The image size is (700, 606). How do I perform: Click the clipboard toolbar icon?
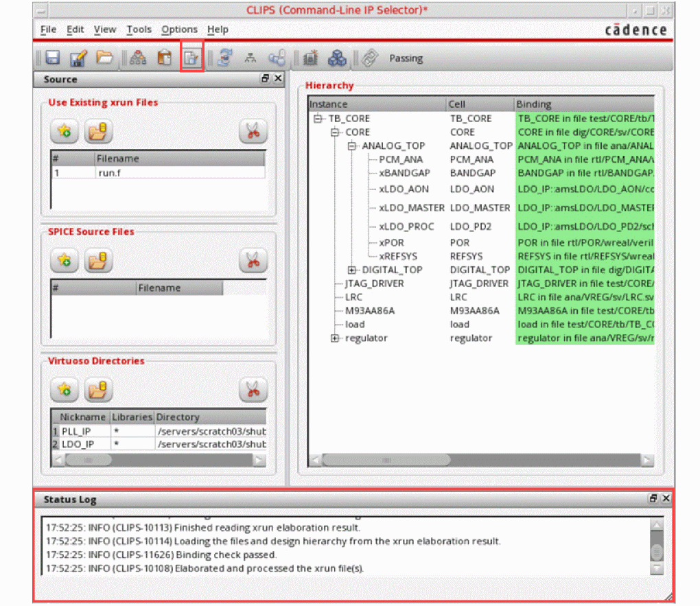tap(165, 58)
